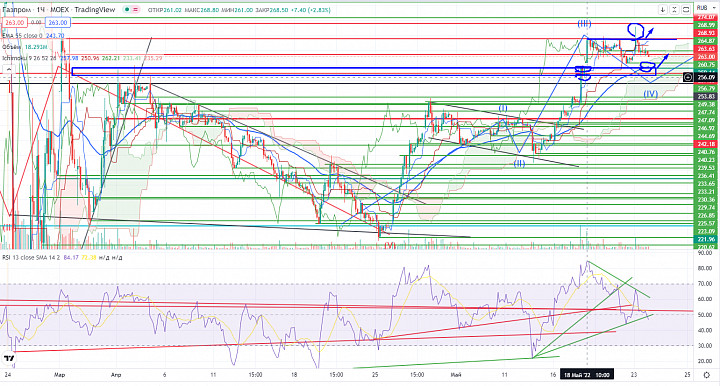Viewport: 720px width, 386px height.
Task: Click the 256.09 crosshair price label
Action: coord(706,78)
